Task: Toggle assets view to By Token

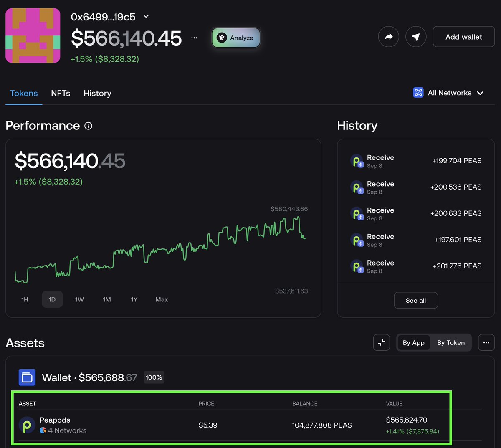Action: (451, 343)
